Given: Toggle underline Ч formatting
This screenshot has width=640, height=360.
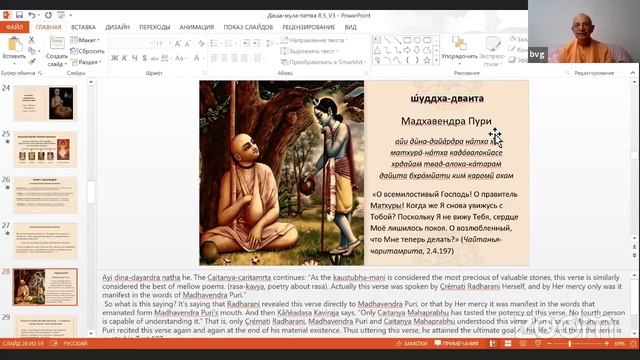Looking at the screenshot, I should 134,58.
